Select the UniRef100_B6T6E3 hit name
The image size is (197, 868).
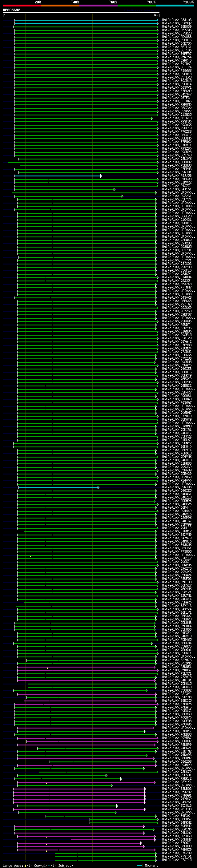pos(177,118)
